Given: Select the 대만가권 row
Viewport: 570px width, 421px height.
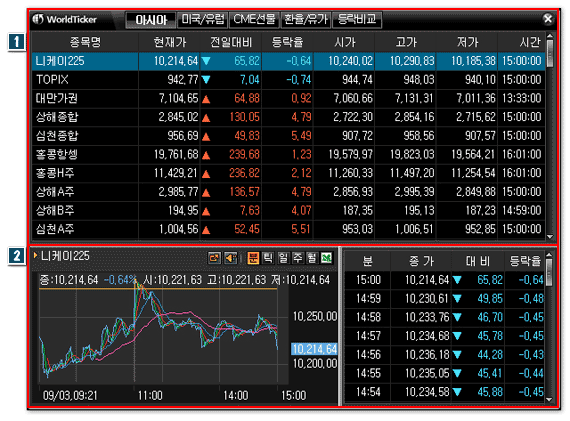Looking at the screenshot, I should coord(289,99).
